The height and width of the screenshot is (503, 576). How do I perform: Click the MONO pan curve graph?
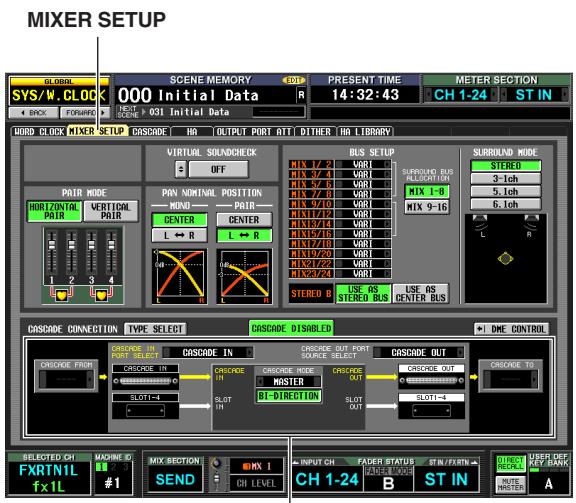click(180, 276)
